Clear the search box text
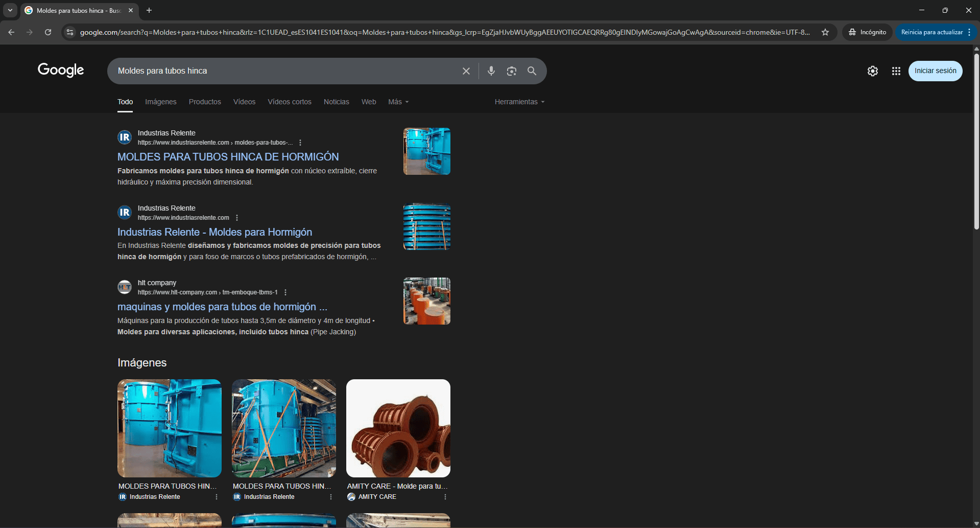Viewport: 980px width, 528px height. [x=466, y=71]
